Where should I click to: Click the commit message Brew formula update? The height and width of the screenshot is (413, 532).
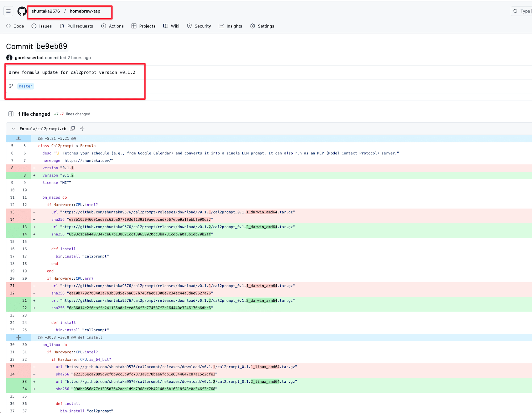(72, 72)
